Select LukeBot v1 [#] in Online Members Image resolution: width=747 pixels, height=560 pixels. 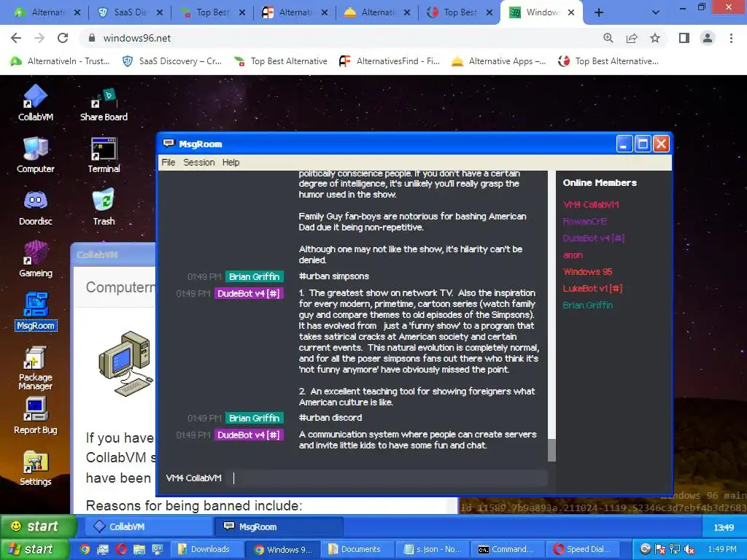point(592,289)
